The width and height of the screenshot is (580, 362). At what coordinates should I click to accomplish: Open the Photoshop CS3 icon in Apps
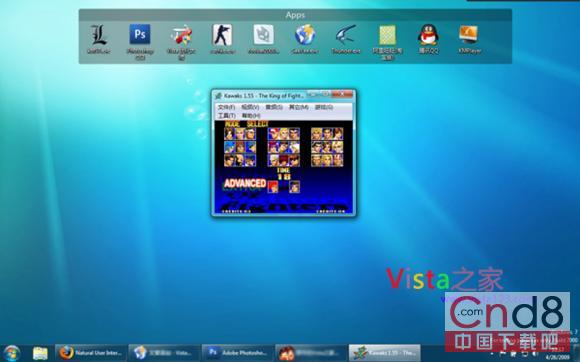(x=140, y=35)
